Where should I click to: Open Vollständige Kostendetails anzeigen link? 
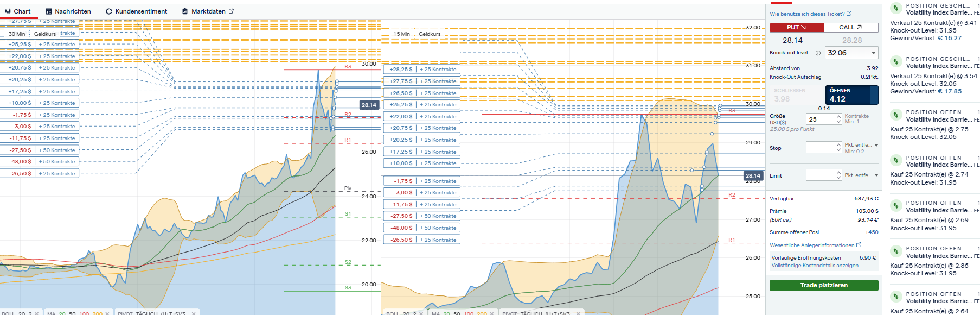(815, 266)
